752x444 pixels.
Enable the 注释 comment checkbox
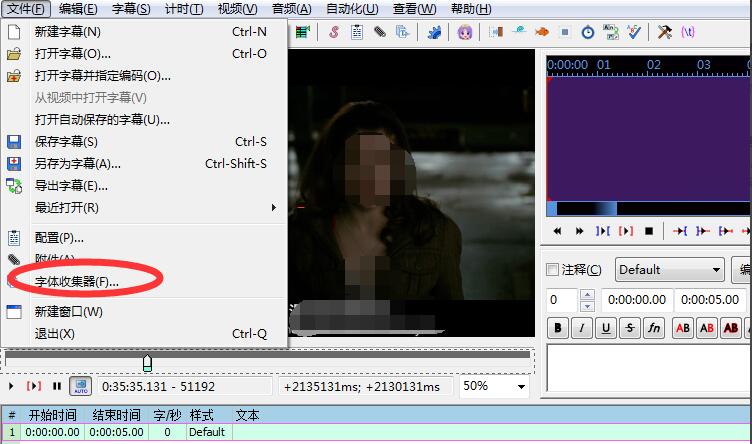(x=553, y=270)
